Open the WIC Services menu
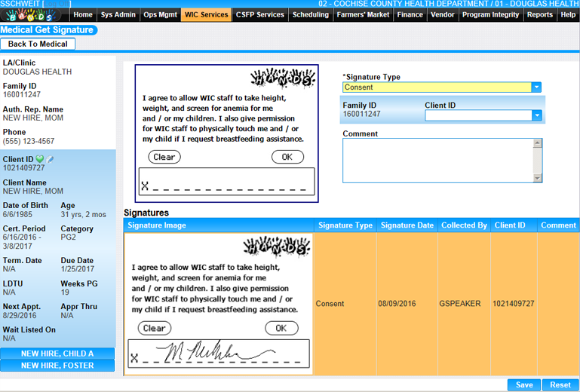This screenshot has height=392, width=580. pyautogui.click(x=207, y=14)
